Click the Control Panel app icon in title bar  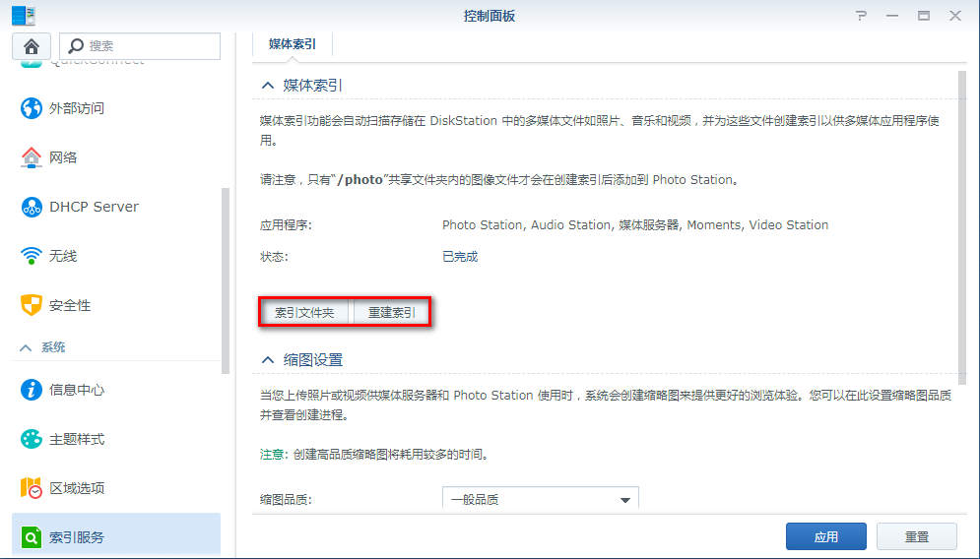24,16
